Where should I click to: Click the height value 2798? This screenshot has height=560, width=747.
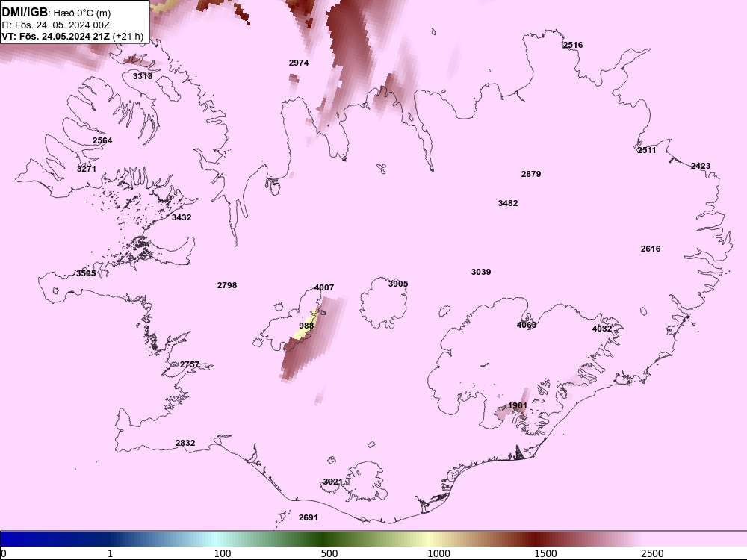coord(227,286)
